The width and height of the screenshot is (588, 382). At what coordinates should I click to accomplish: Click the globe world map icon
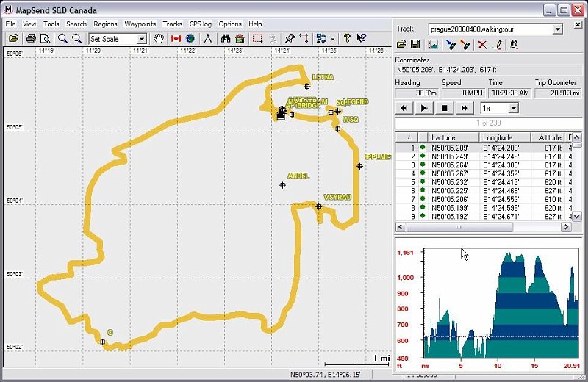(190, 38)
